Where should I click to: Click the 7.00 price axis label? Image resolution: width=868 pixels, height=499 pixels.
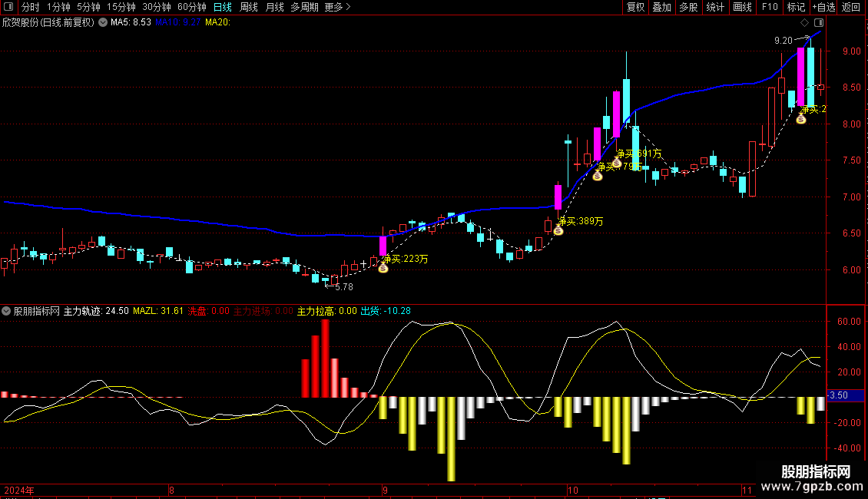tap(851, 197)
